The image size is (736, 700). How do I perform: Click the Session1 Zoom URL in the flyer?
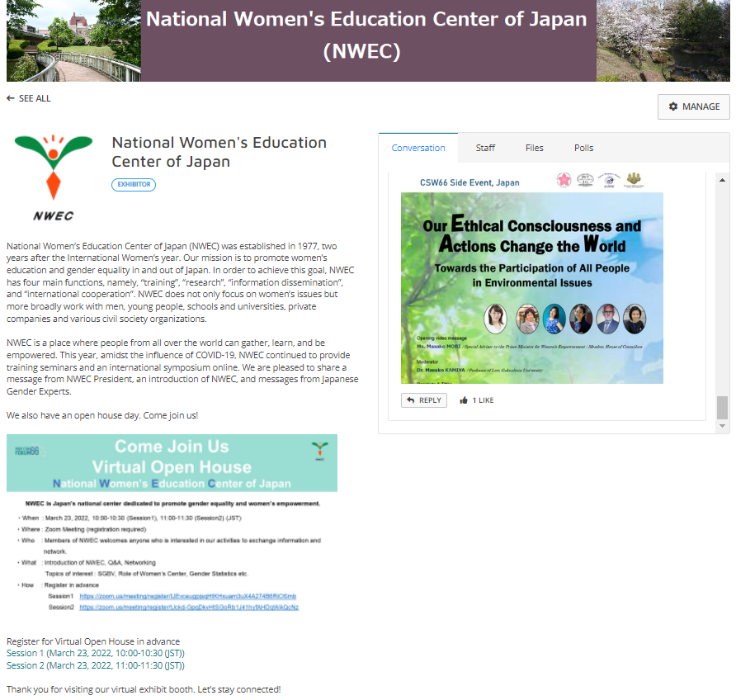[x=188, y=596]
